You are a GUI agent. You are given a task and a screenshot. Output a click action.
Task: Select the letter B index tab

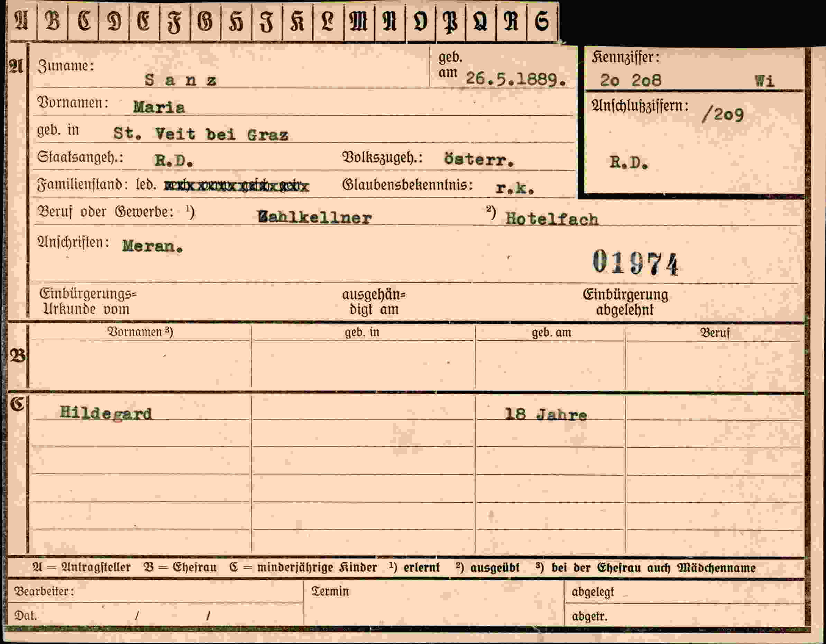[x=53, y=21]
